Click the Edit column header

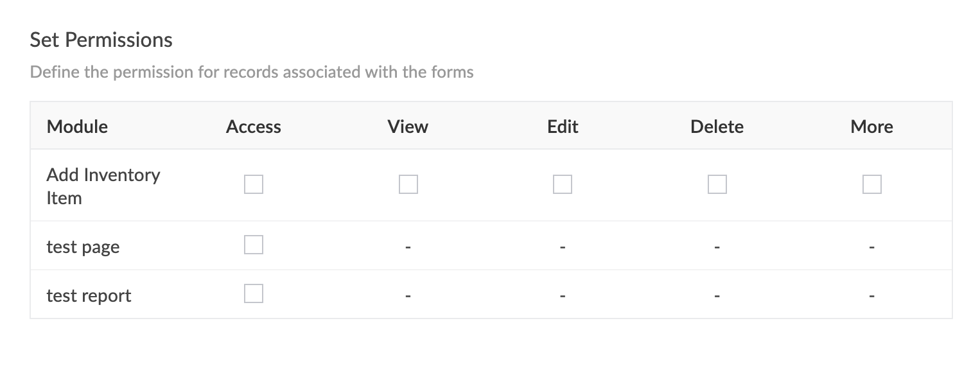(x=563, y=127)
